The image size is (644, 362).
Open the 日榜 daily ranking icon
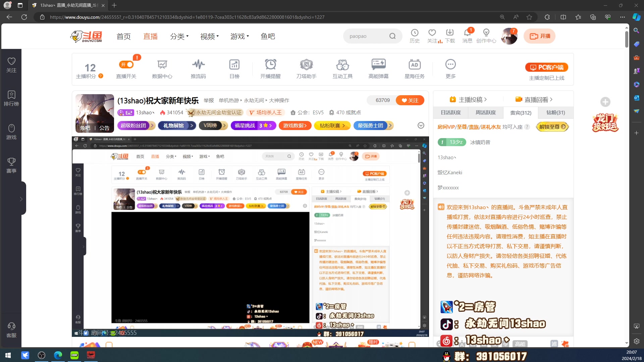click(x=234, y=69)
